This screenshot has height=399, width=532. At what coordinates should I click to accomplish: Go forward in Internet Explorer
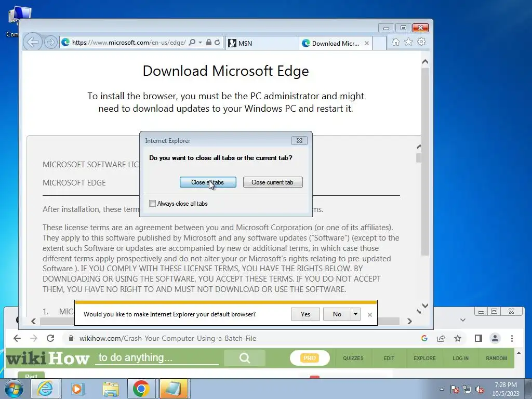[x=50, y=42]
